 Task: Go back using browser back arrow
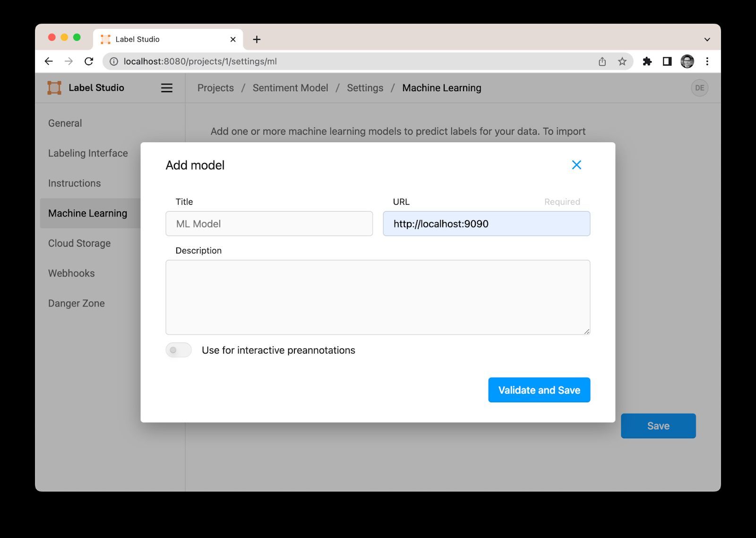coord(49,61)
